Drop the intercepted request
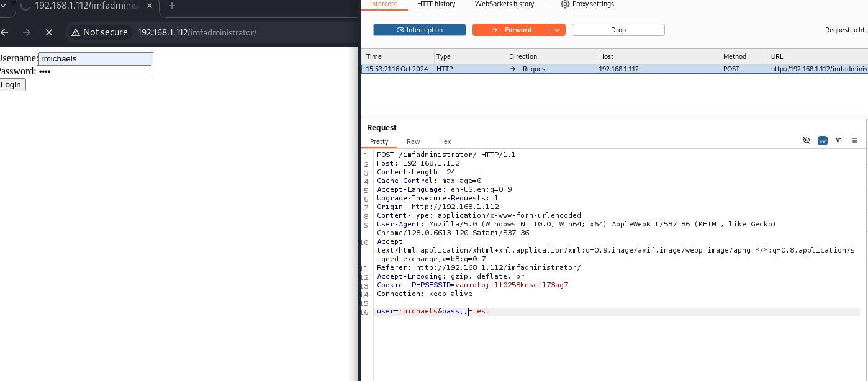The width and height of the screenshot is (868, 381). coord(618,30)
